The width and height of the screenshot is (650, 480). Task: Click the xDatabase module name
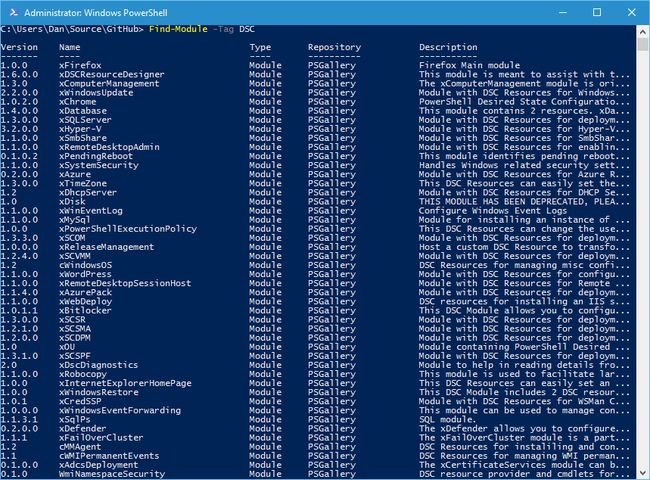tap(83, 111)
